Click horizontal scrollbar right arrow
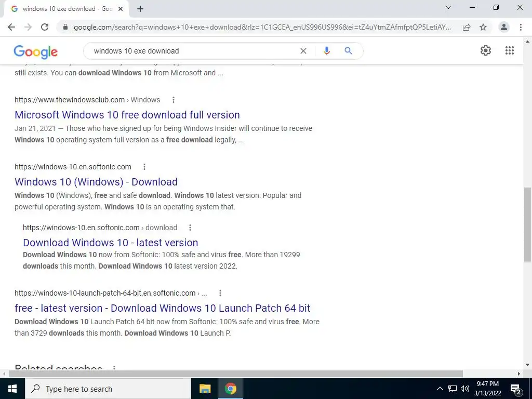Screen dimensions: 532x399 click(519, 374)
